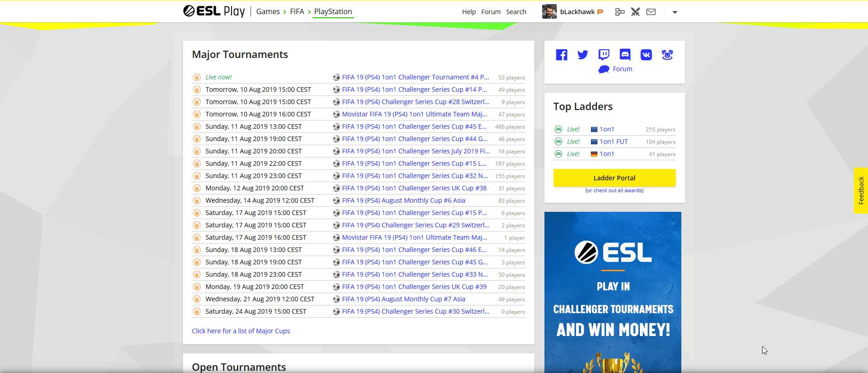The image size is (868, 373).
Task: Click the 'Open Tournaments' heading
Action: point(239,367)
